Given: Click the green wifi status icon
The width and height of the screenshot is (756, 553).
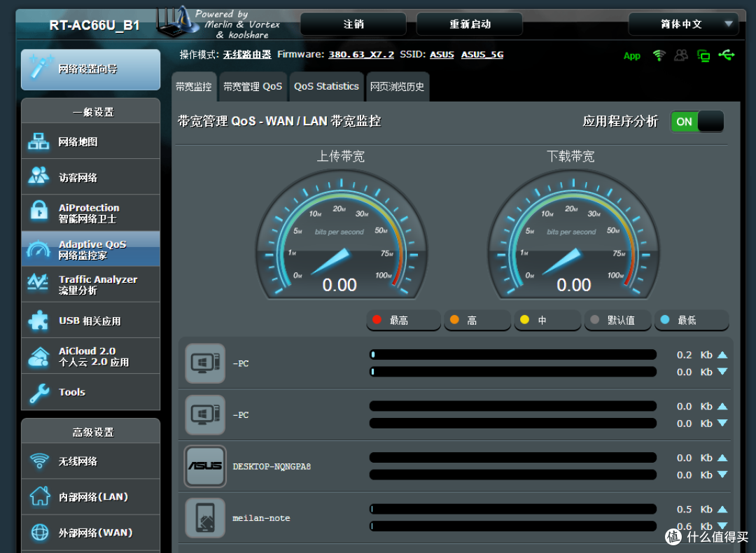Looking at the screenshot, I should tap(659, 55).
